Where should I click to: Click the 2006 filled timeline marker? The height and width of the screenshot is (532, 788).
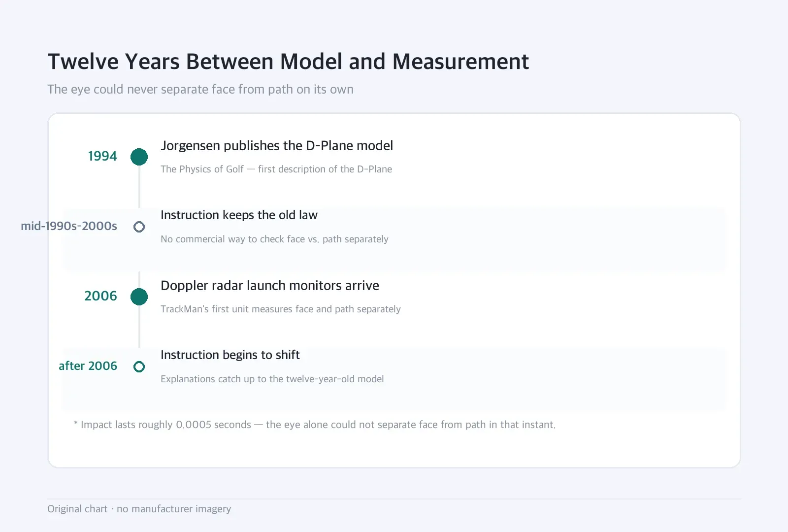[139, 297]
